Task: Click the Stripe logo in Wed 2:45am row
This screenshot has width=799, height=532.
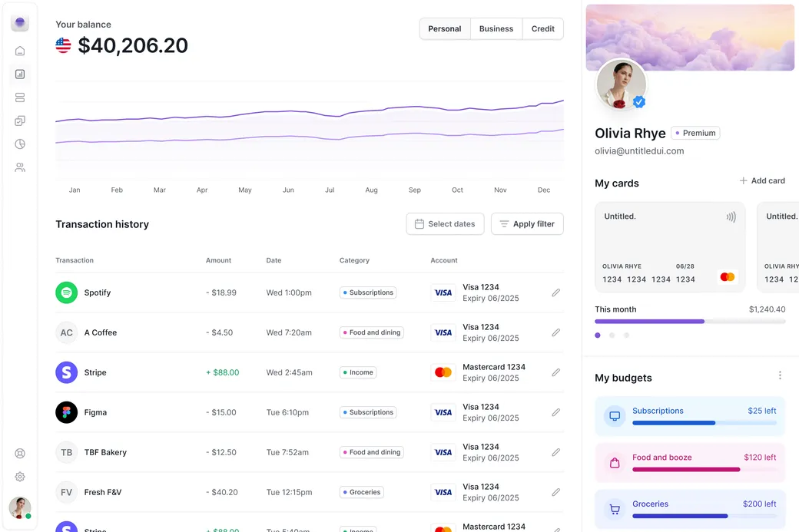Action: 66,372
